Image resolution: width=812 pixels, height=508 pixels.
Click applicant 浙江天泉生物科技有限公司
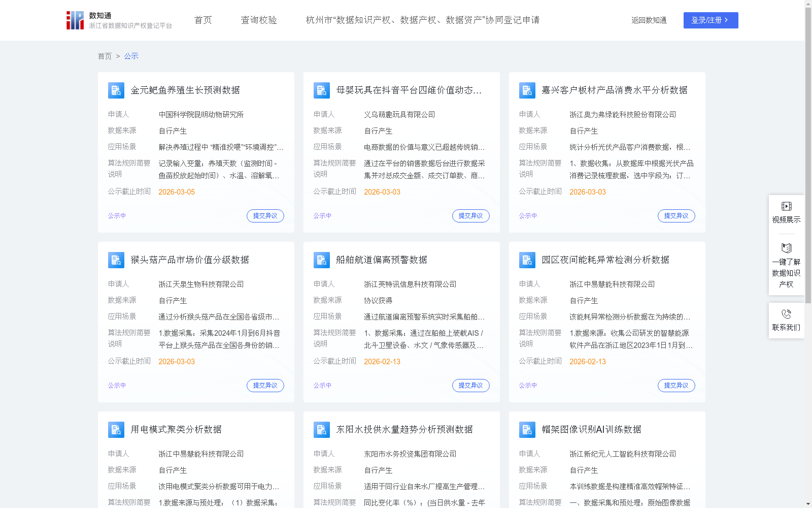pyautogui.click(x=201, y=284)
